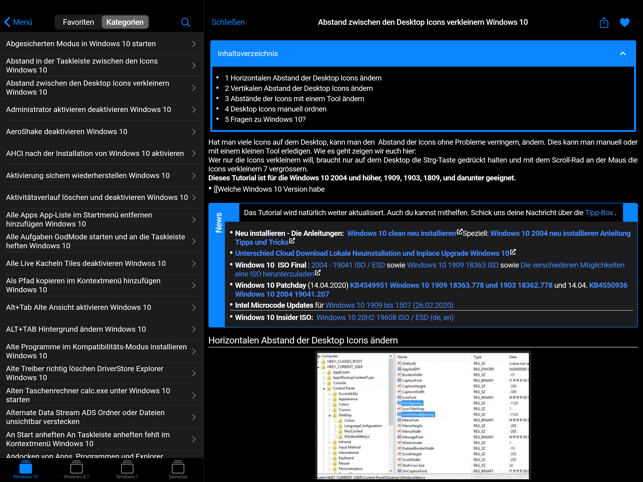Go back via the Menü chevron
Viewport: 643px width, 482px height.
click(x=18, y=22)
